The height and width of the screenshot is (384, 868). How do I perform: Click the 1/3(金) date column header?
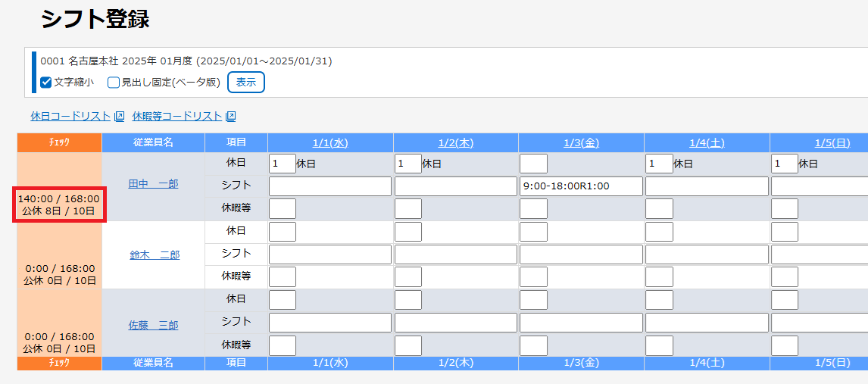point(581,142)
